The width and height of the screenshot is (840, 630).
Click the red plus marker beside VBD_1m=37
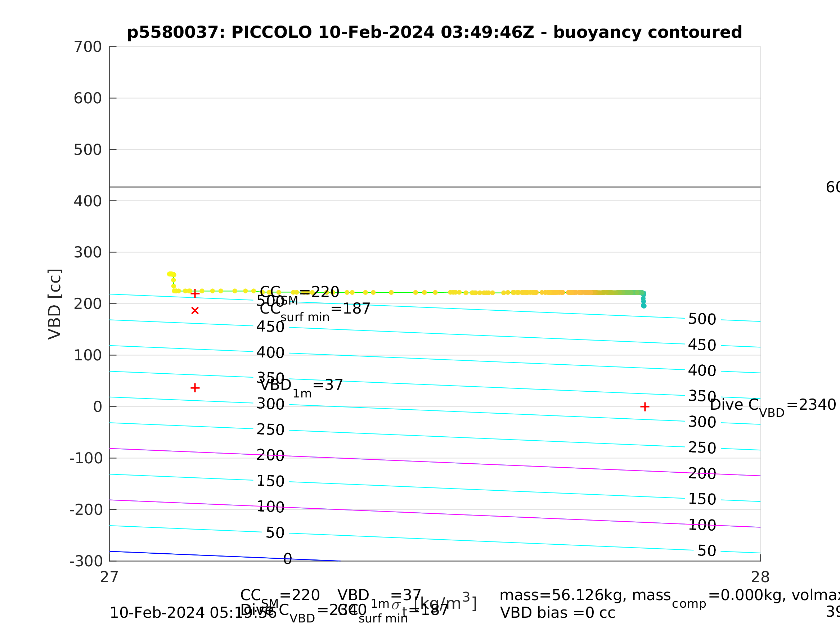195,388
